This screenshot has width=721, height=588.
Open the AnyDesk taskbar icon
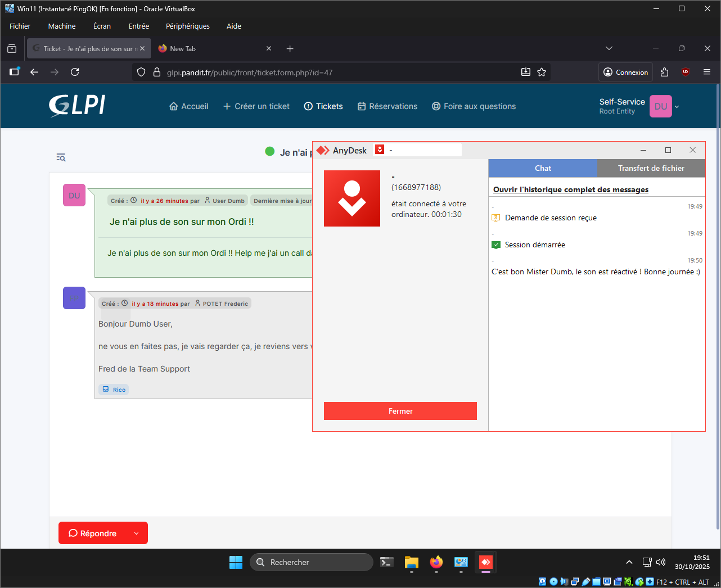485,562
